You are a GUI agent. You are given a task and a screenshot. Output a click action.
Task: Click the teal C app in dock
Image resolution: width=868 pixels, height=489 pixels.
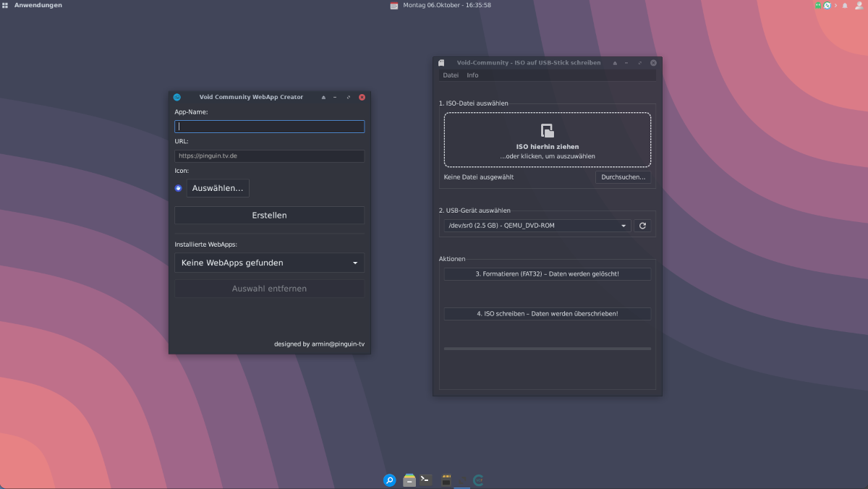pyautogui.click(x=478, y=480)
